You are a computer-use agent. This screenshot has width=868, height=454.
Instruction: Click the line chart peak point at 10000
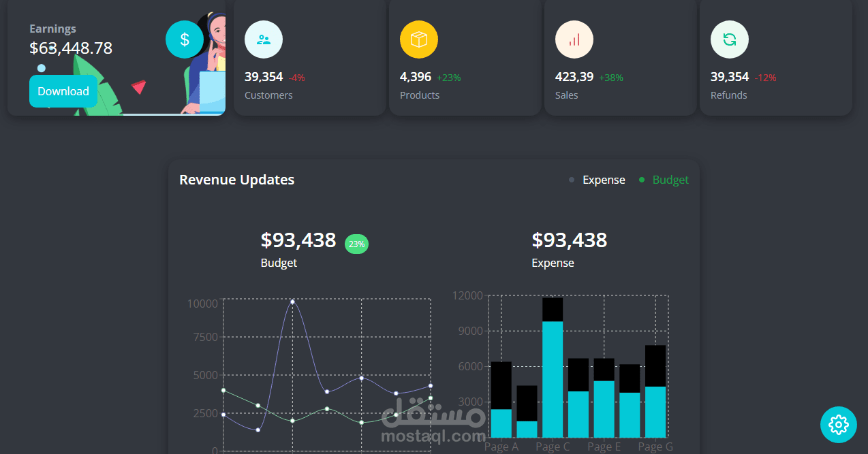click(x=292, y=301)
